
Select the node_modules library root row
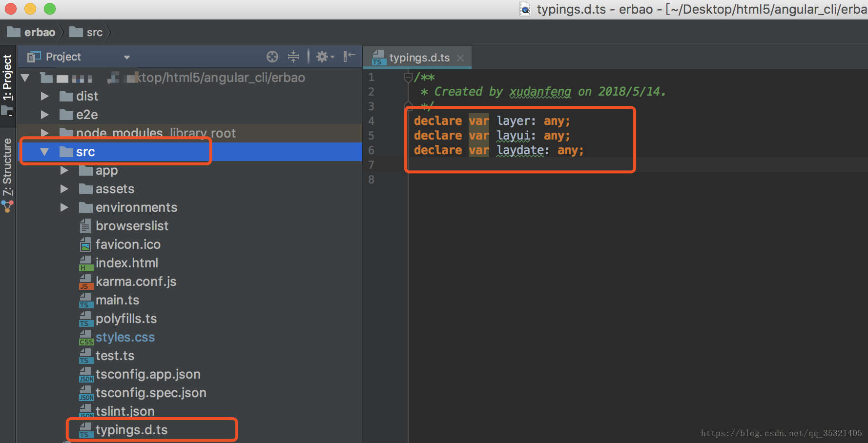[x=189, y=133]
